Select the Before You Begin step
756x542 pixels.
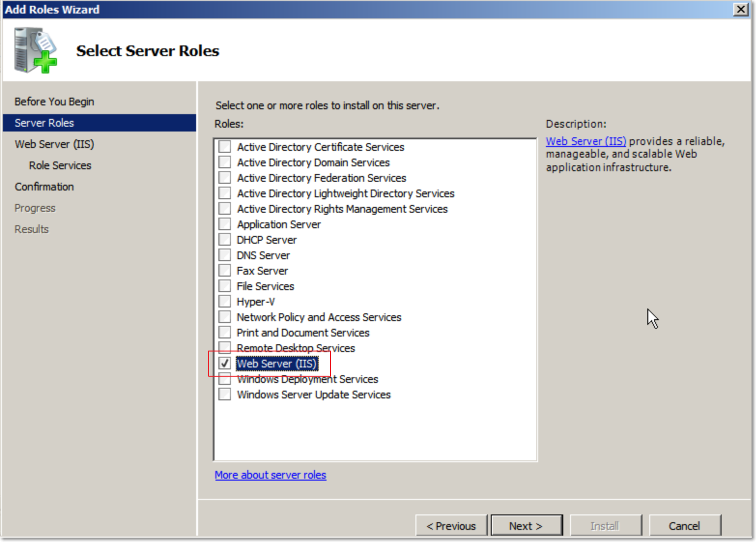pos(54,101)
